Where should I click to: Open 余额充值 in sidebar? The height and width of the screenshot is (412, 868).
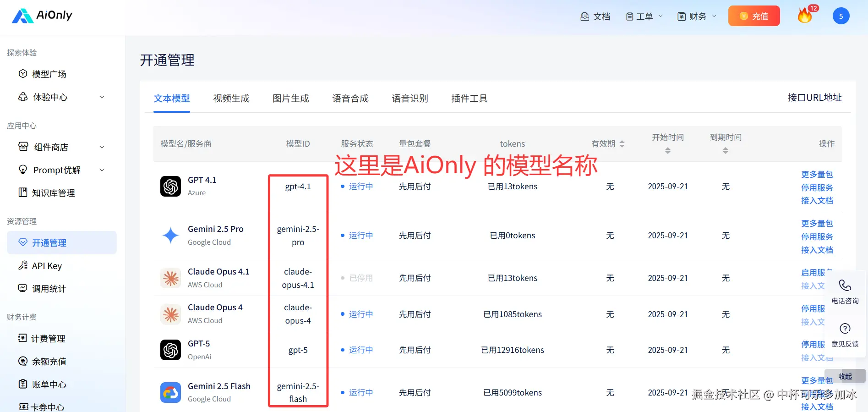pyautogui.click(x=49, y=362)
